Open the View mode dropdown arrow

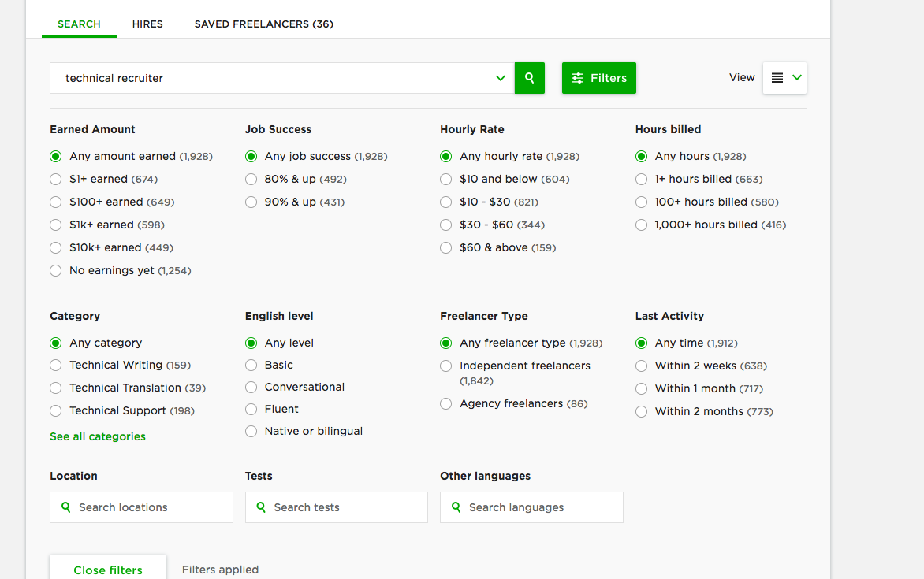796,78
